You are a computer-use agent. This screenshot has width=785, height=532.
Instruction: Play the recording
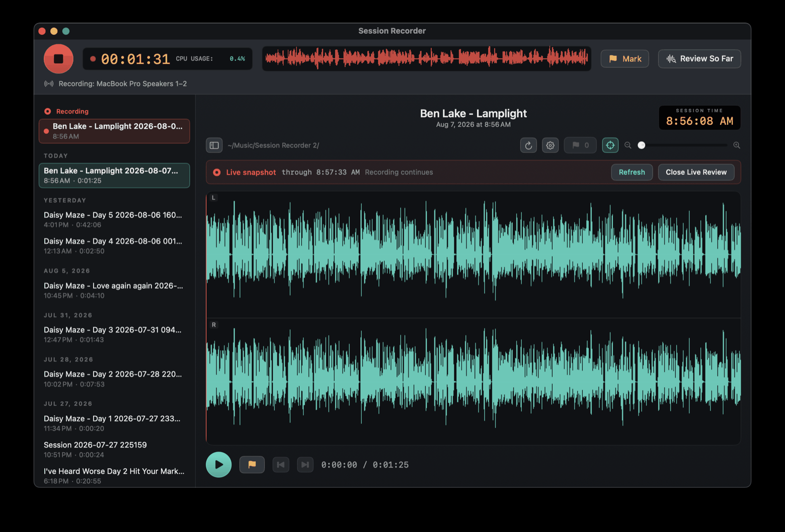click(219, 465)
